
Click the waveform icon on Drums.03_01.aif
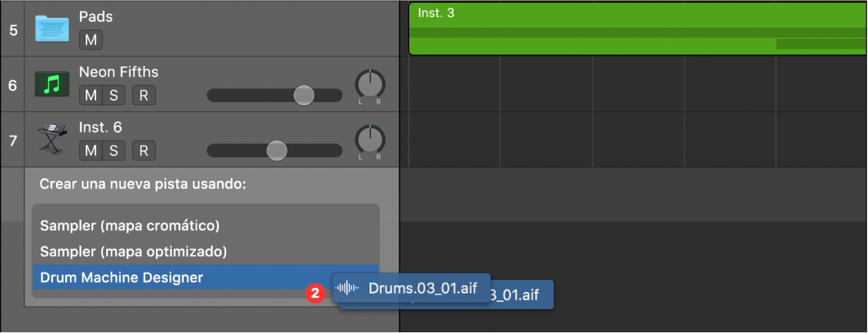click(347, 288)
